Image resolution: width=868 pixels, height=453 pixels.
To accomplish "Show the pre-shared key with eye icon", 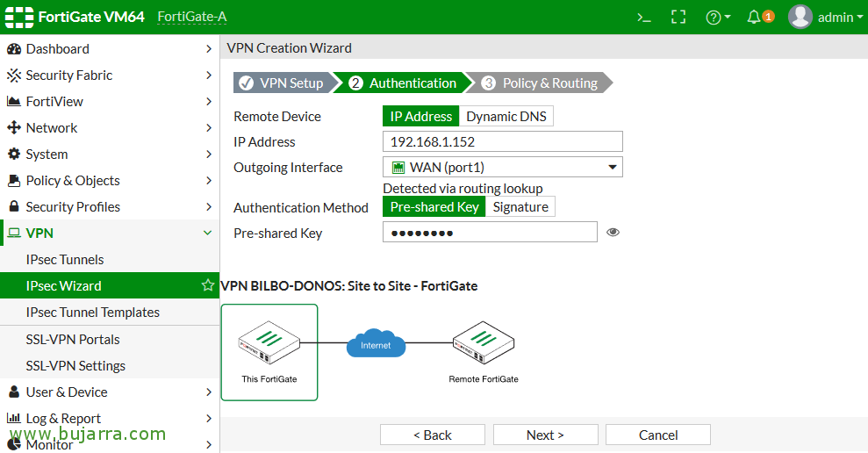I will [613, 232].
